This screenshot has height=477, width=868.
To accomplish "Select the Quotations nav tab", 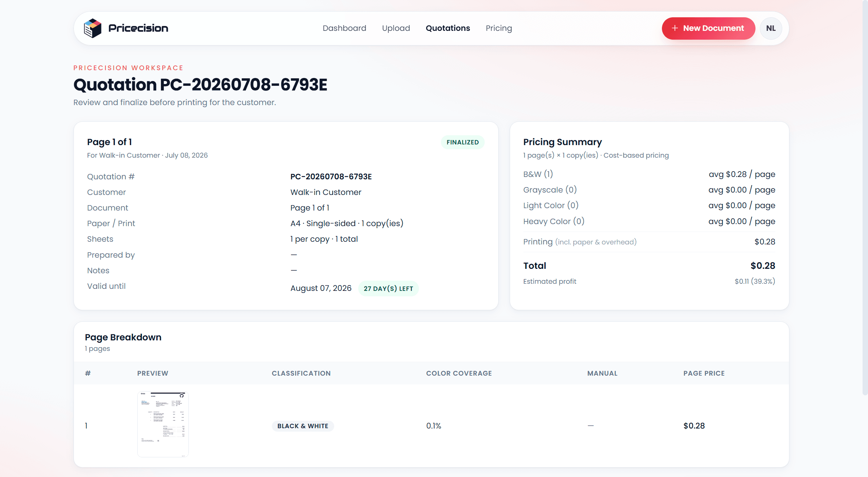I will (x=448, y=28).
